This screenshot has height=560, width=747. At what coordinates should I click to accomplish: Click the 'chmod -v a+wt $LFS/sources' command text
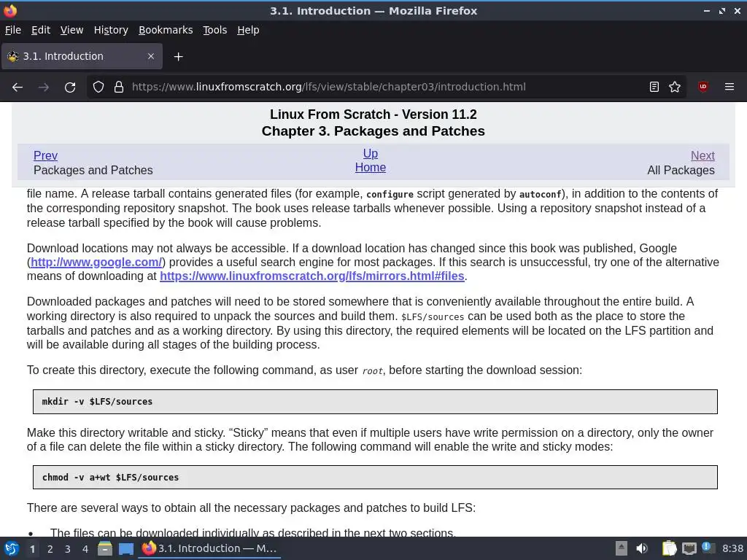coord(111,477)
